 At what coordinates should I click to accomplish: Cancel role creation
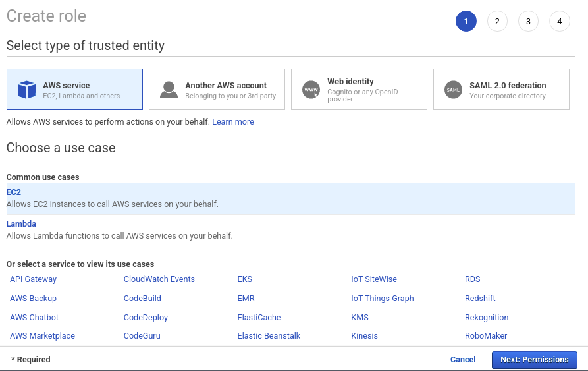pos(463,359)
